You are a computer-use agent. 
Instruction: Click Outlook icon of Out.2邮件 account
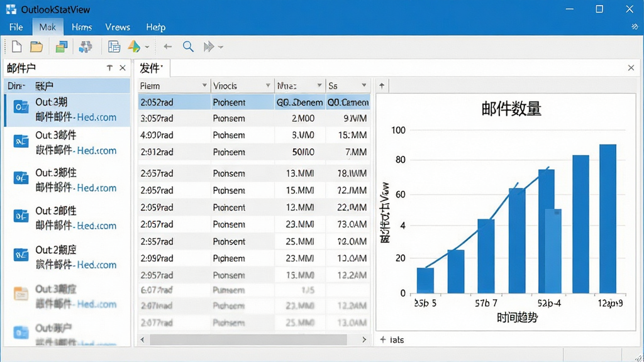(21, 216)
